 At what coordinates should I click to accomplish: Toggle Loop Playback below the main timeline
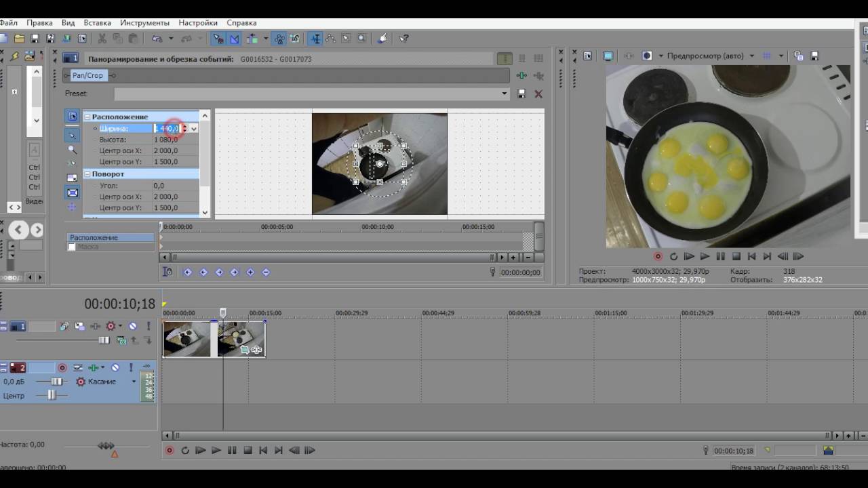pos(185,450)
